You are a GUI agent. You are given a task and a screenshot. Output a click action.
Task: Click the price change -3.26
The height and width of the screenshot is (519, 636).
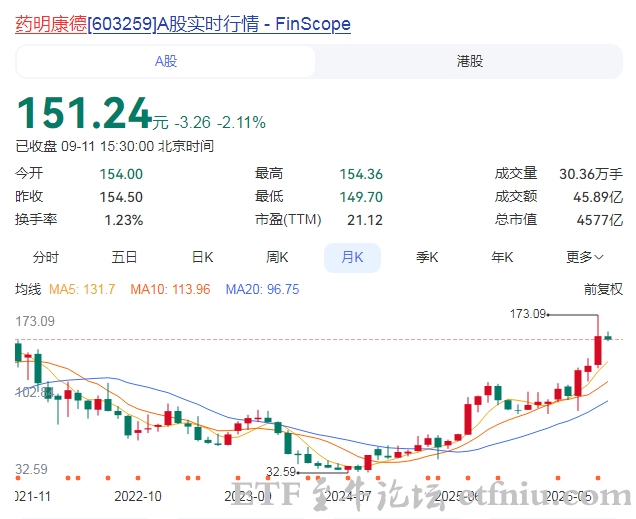193,122
